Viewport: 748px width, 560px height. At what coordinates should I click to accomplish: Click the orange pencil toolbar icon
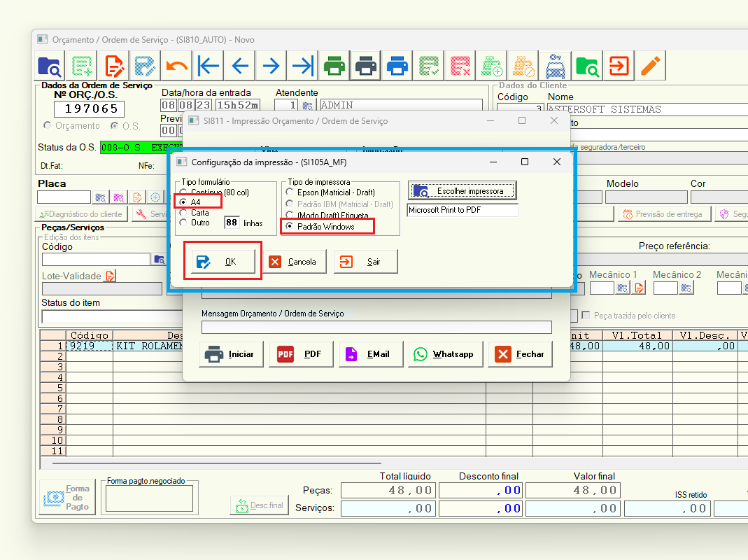click(650, 66)
